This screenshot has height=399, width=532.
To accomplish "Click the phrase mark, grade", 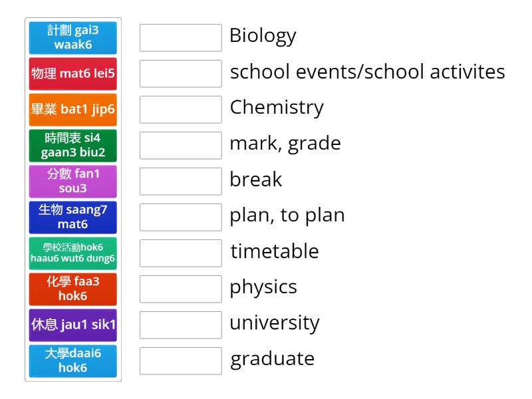I will point(285,144).
